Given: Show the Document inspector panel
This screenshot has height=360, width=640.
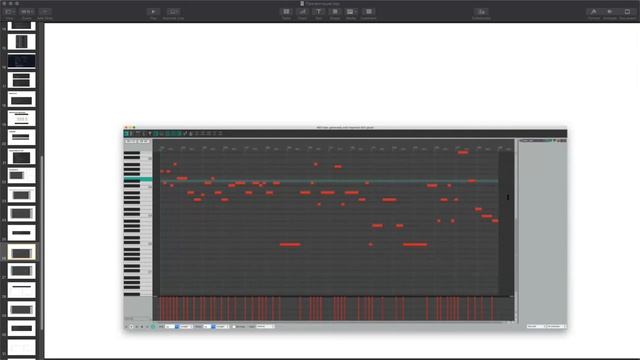Looking at the screenshot, I should coord(627,12).
